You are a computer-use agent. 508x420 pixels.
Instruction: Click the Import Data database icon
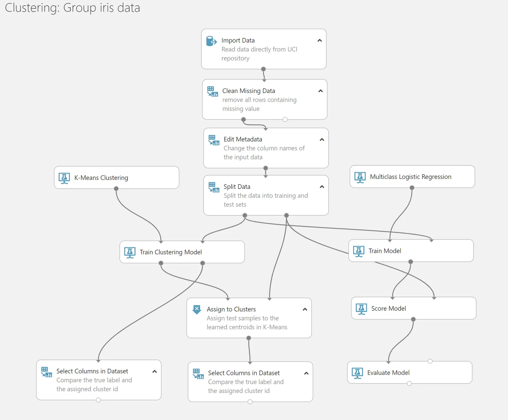point(211,41)
